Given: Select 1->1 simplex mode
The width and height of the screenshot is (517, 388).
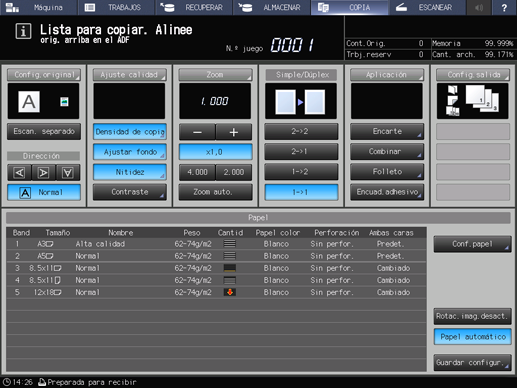Looking at the screenshot, I should click(301, 192).
